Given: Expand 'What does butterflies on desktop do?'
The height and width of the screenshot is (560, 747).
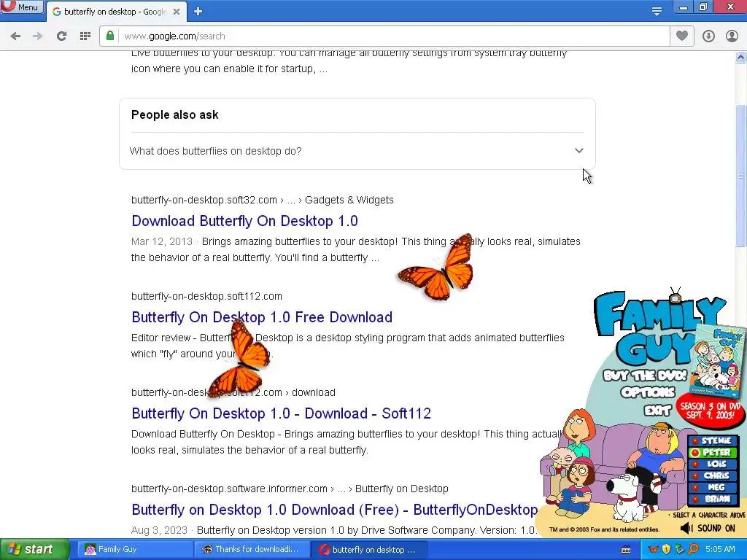Looking at the screenshot, I should coord(357,151).
